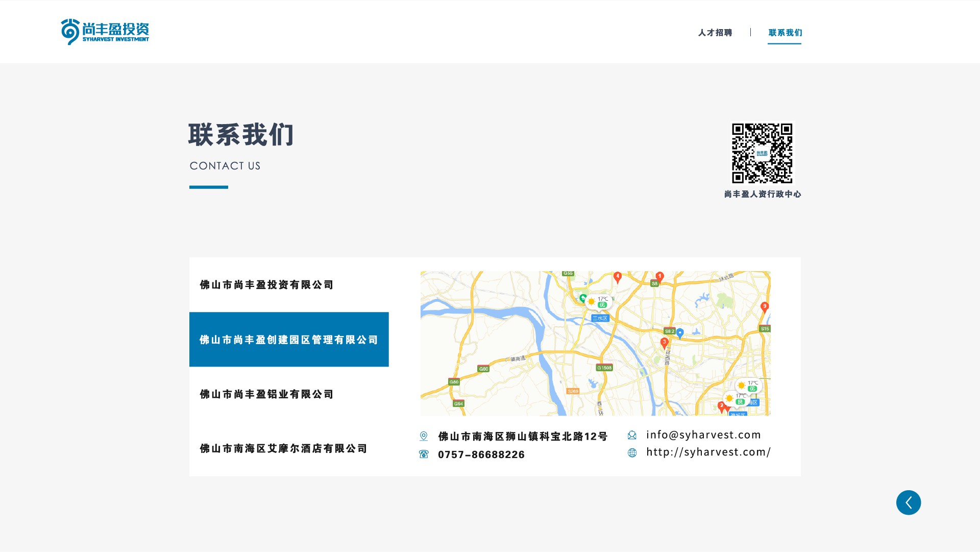Open the 人才招聘 menu item
Image resolution: width=980 pixels, height=552 pixels.
[715, 33]
